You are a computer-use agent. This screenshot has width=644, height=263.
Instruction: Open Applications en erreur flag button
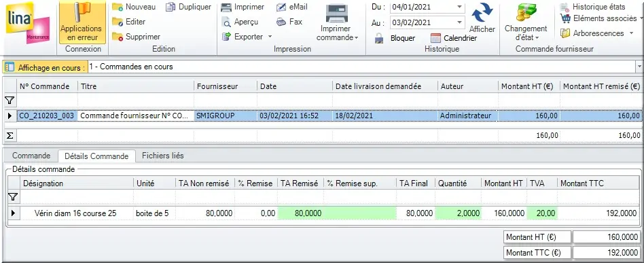coord(82,22)
